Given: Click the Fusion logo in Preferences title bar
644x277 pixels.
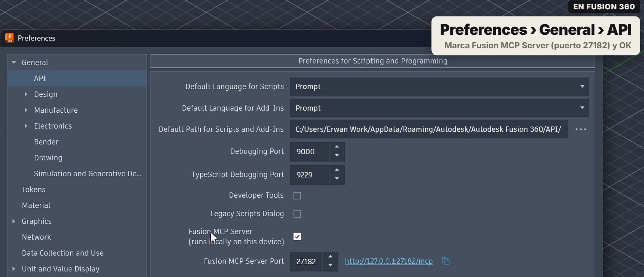Looking at the screenshot, I should 10,38.
